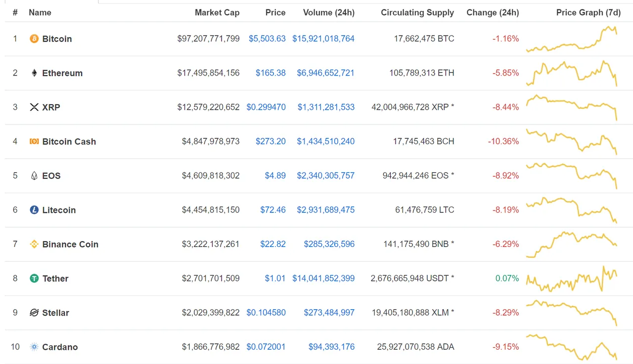This screenshot has width=633, height=364.
Task: Click Stellar price $0.104580
Action: (x=266, y=313)
